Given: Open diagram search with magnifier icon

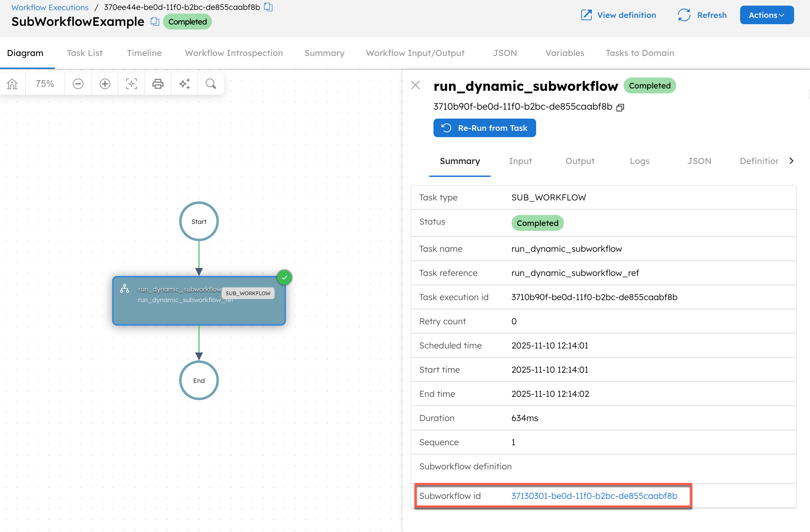Looking at the screenshot, I should 211,83.
